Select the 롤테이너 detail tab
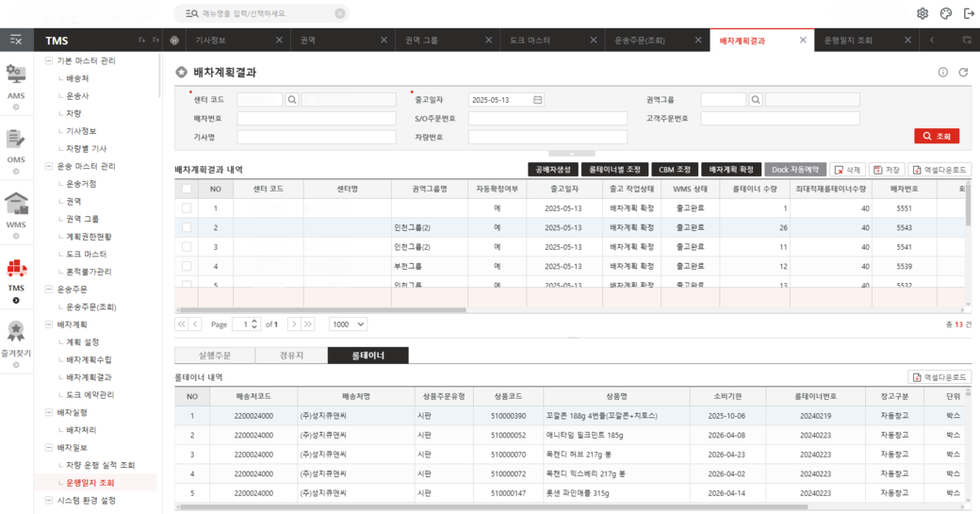Screen dimensions: 980x514 click(x=368, y=356)
